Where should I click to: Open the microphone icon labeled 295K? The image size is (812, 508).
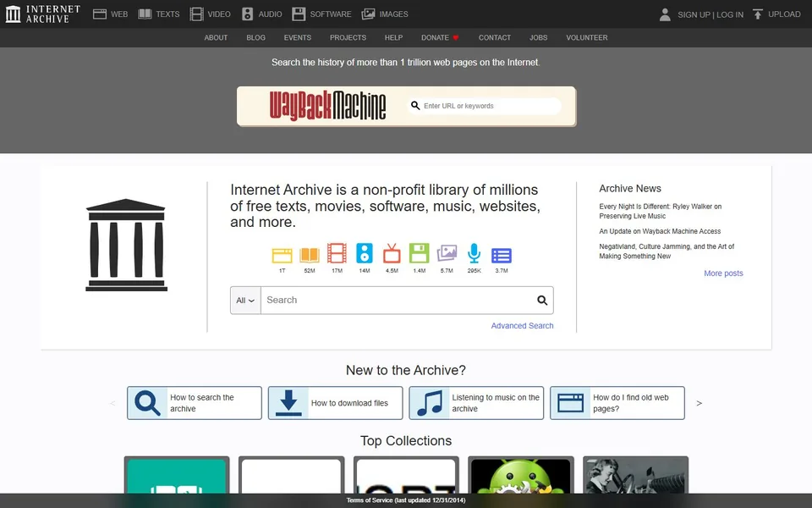click(x=475, y=253)
